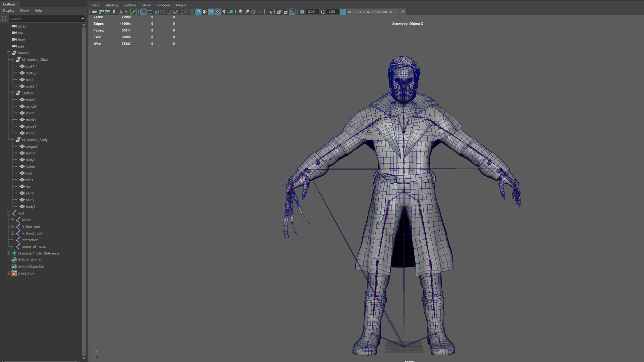
Task: Toggle the Film Gate icon
Action: (x=150, y=12)
